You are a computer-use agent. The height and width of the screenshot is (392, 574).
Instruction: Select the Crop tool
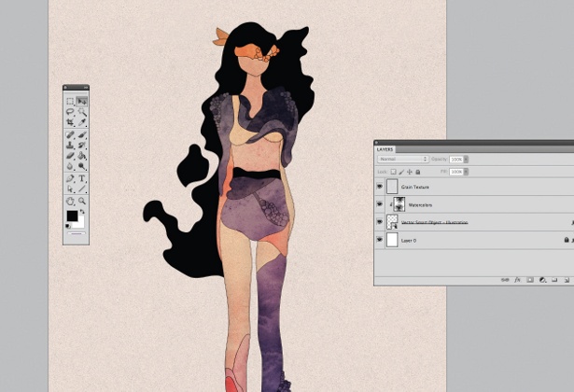[70, 122]
